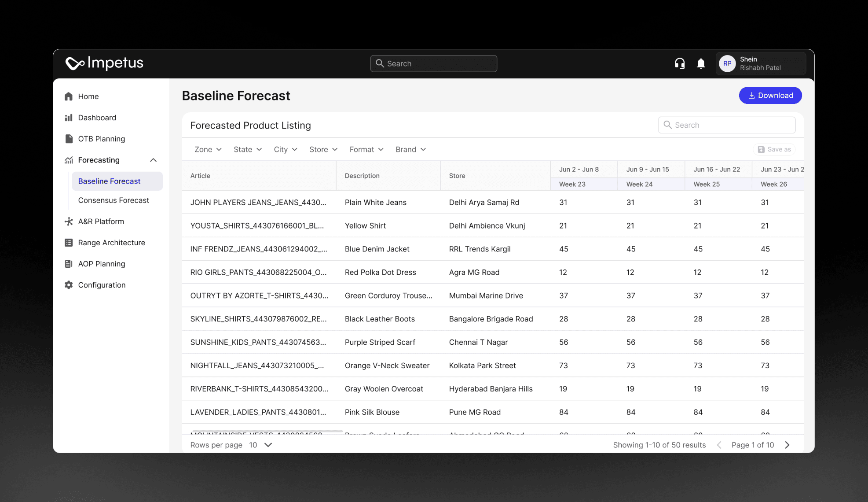868x502 pixels.
Task: Open Range Architecture icon in sidebar
Action: coord(69,243)
